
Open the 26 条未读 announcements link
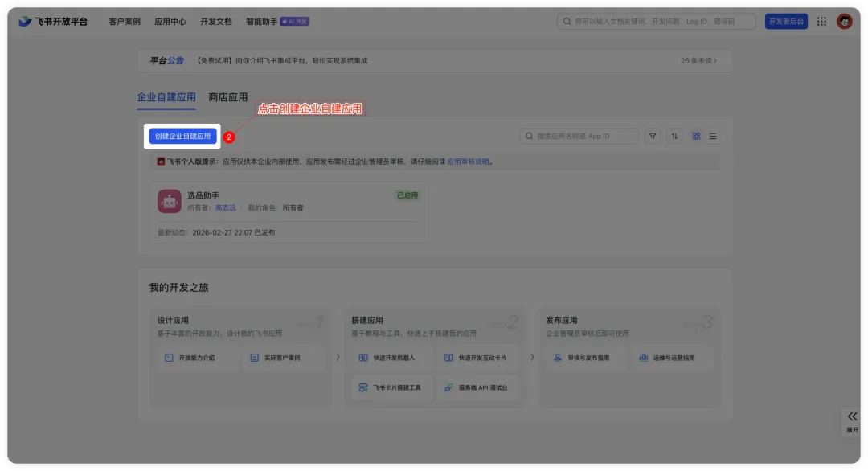[698, 61]
